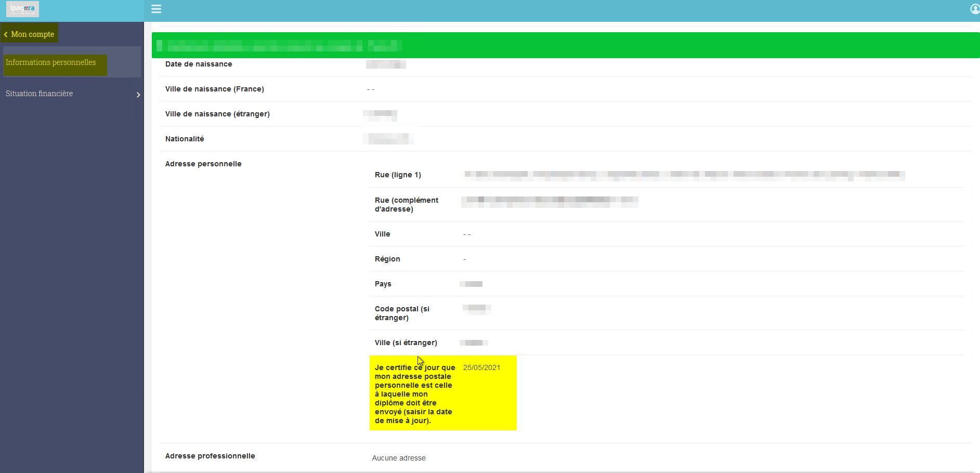980x473 pixels.
Task: Click the Nationalité field label
Action: (x=185, y=139)
